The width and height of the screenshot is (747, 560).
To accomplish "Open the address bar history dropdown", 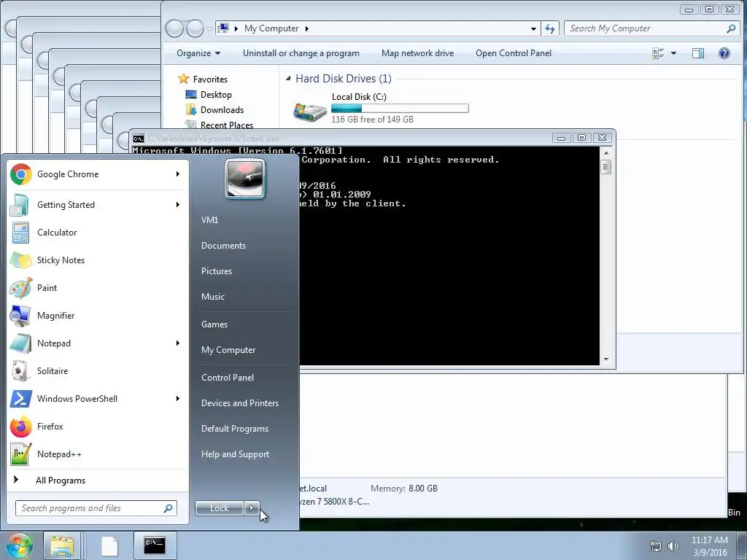I will (533, 28).
